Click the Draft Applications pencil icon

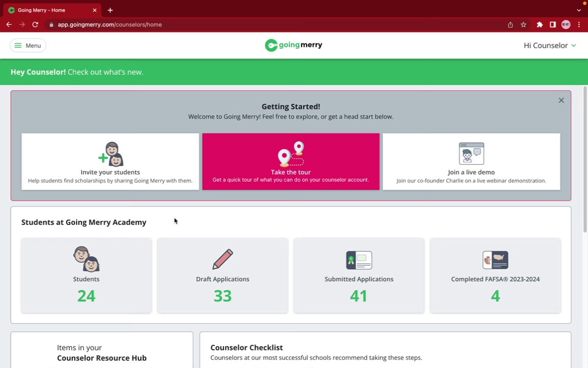[223, 259]
